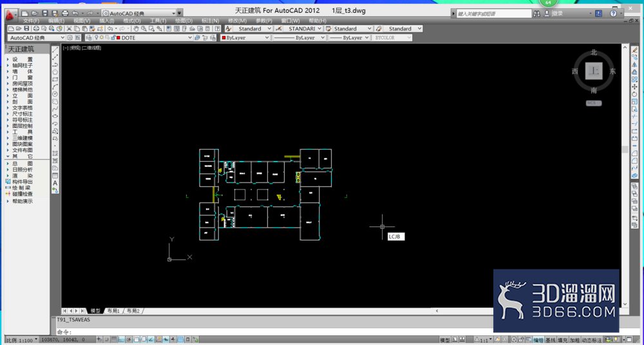Switch to the 布局1 layout tab
Screen dimensions: 644x345
pos(113,311)
